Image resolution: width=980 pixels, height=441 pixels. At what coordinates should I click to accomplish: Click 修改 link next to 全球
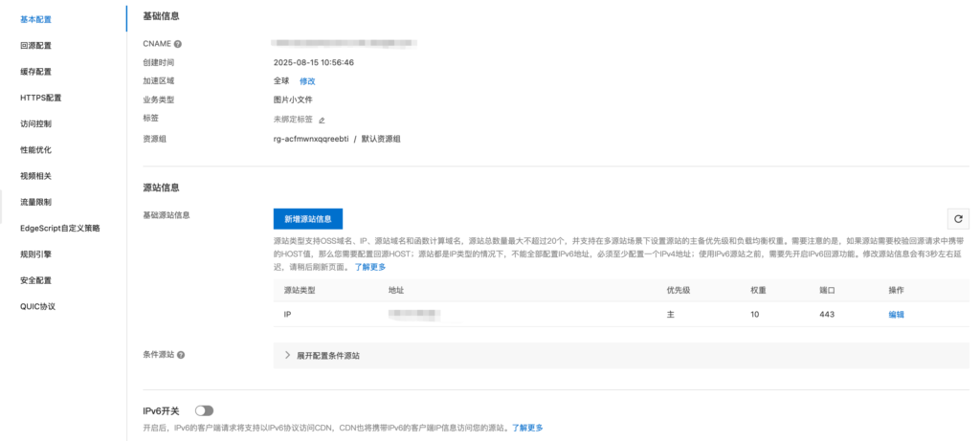tap(307, 81)
